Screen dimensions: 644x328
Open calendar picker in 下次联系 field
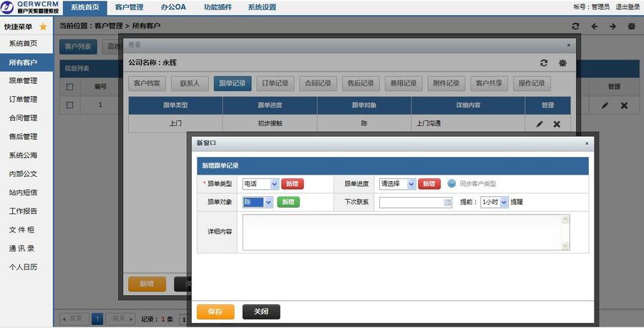click(447, 202)
